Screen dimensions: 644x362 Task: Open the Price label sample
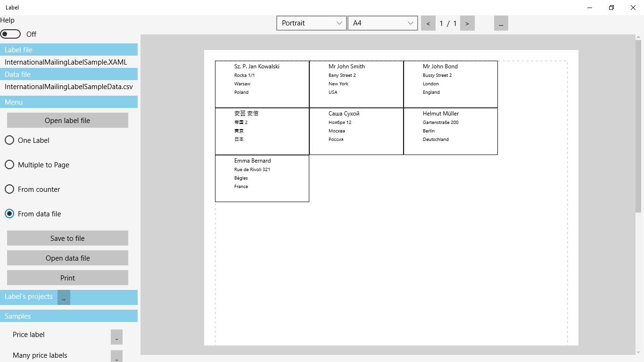[116, 337]
